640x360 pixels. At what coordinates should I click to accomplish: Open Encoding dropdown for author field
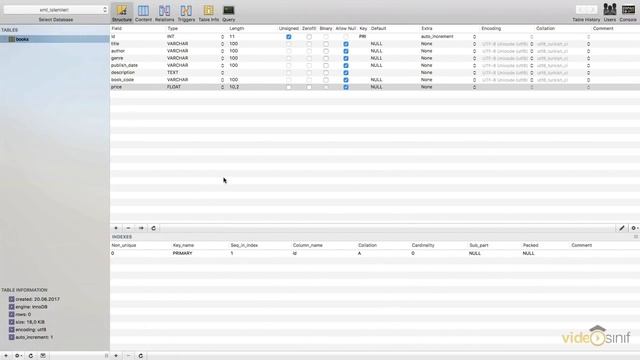(531, 51)
